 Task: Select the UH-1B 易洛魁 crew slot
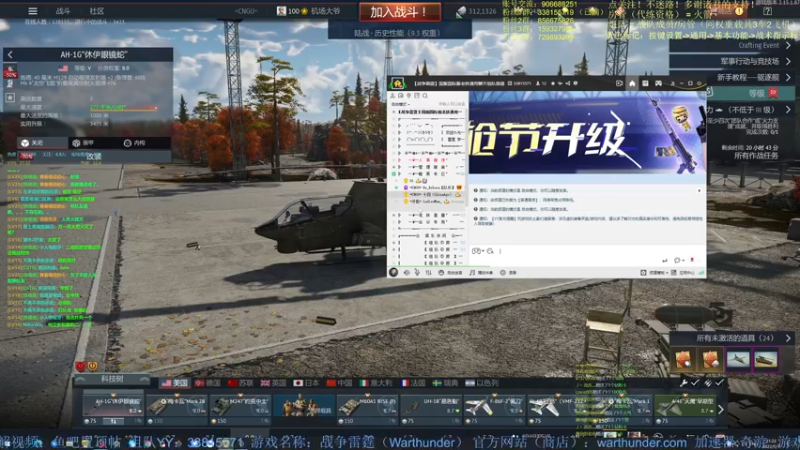[x=431, y=409]
